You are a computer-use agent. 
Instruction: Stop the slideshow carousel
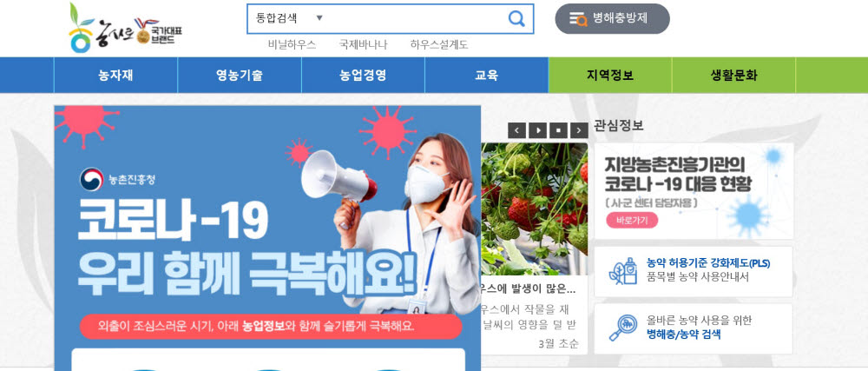558,130
